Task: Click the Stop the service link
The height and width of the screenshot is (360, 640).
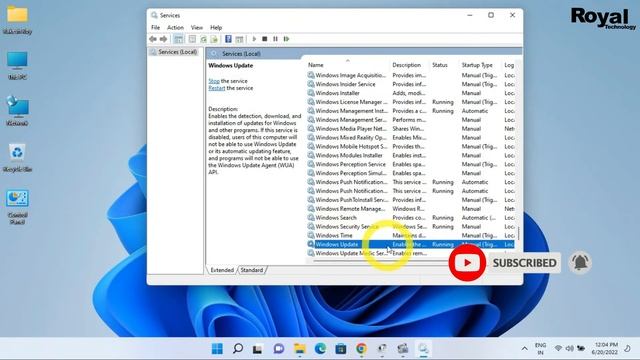Action: pyautogui.click(x=214, y=81)
